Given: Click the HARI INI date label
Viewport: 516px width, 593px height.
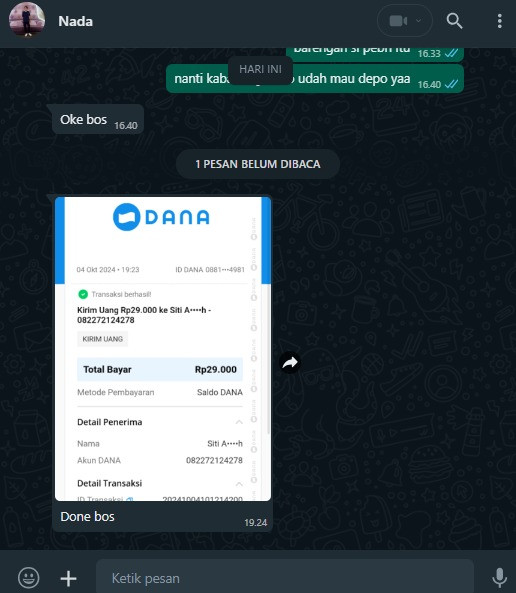Looking at the screenshot, I should point(260,69).
